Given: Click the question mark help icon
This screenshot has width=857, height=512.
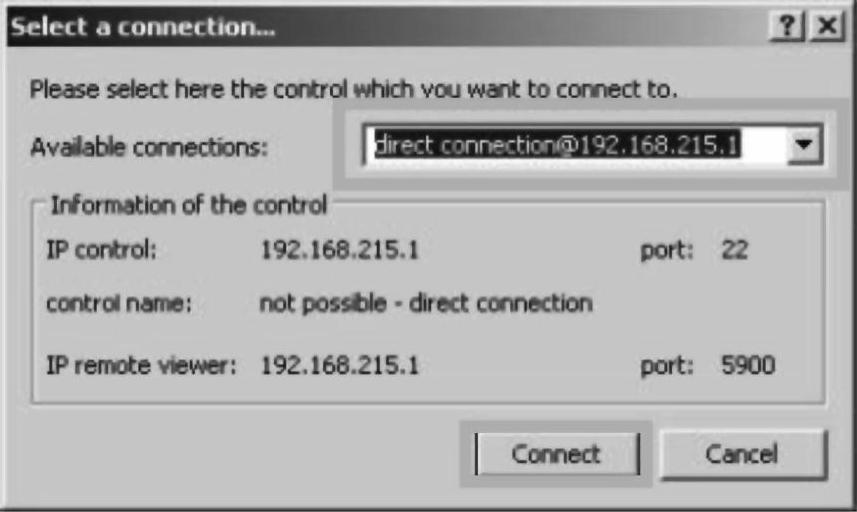Looking at the screenshot, I should click(786, 26).
